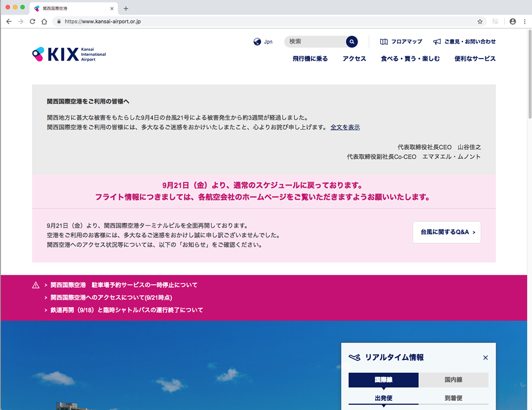Click the browser address bar URL
The width and height of the screenshot is (532, 410).
103,21
